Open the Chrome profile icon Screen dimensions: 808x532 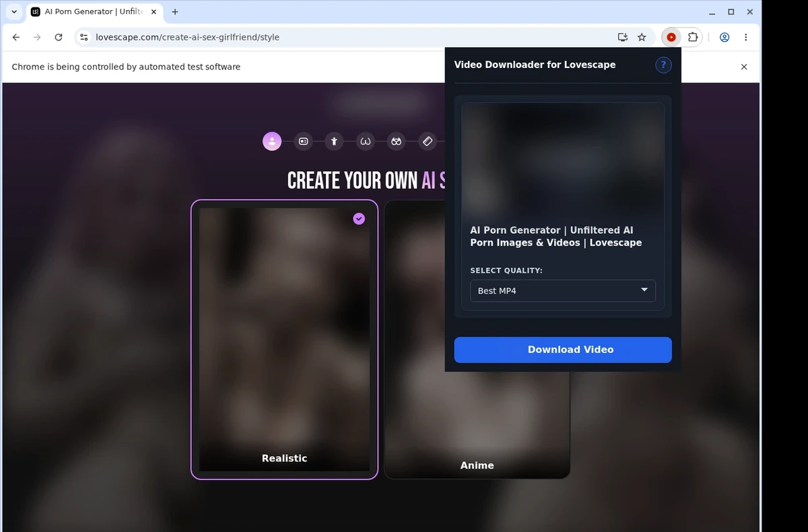pos(725,37)
